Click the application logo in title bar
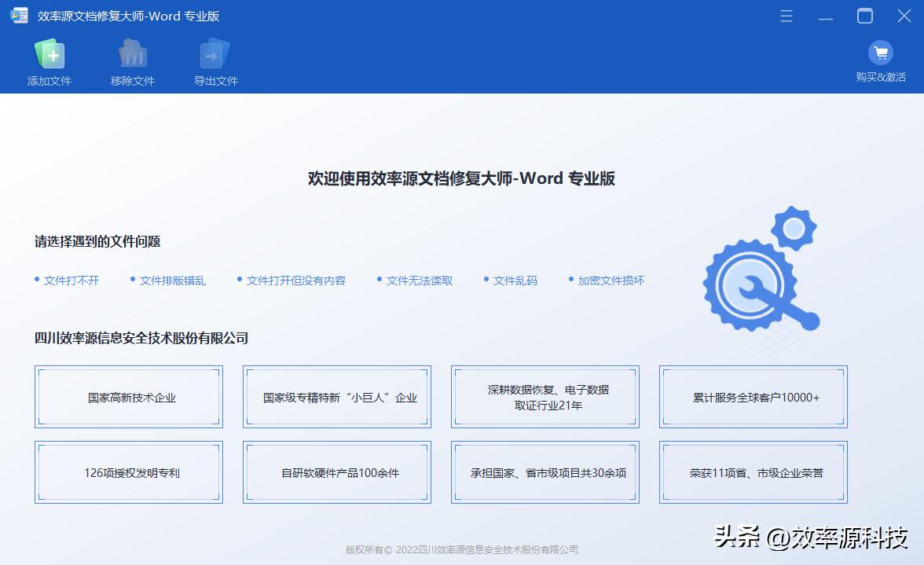The height and width of the screenshot is (565, 924). 19,15
